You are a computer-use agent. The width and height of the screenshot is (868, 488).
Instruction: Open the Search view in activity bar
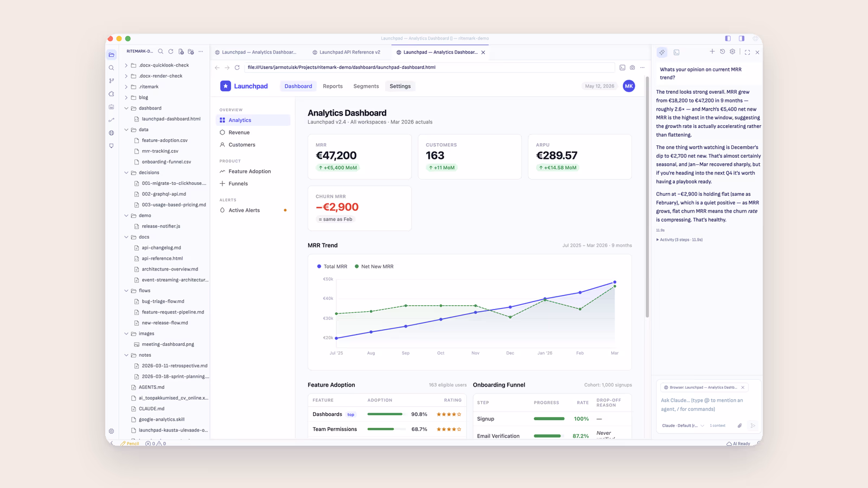[x=112, y=68]
